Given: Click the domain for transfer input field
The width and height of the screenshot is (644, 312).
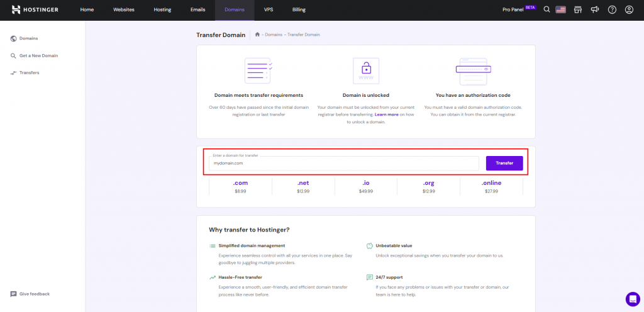Looking at the screenshot, I should (344, 164).
